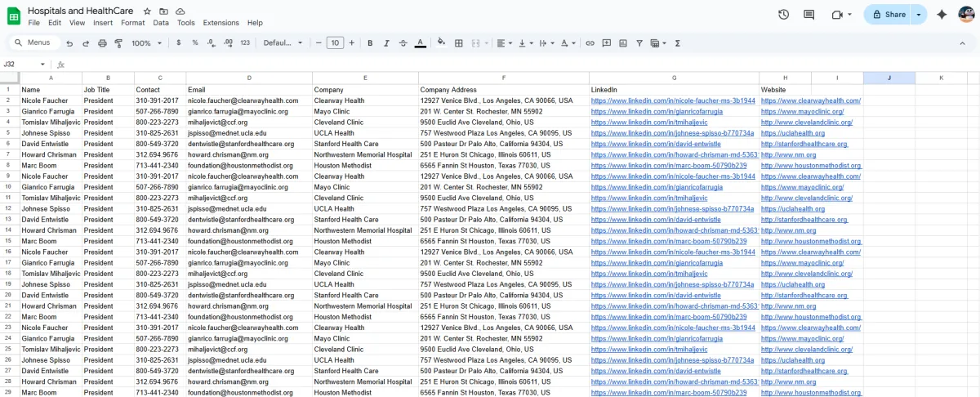This screenshot has height=397, width=980.
Task: Open the stanfordhealthcare.org link in row 6
Action: 804,144
